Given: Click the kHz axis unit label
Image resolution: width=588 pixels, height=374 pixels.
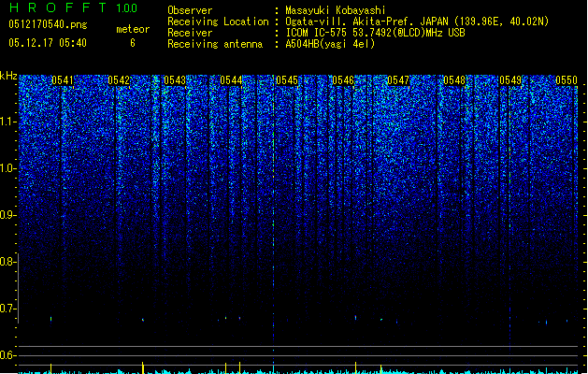Looking at the screenshot, I should click(8, 76).
